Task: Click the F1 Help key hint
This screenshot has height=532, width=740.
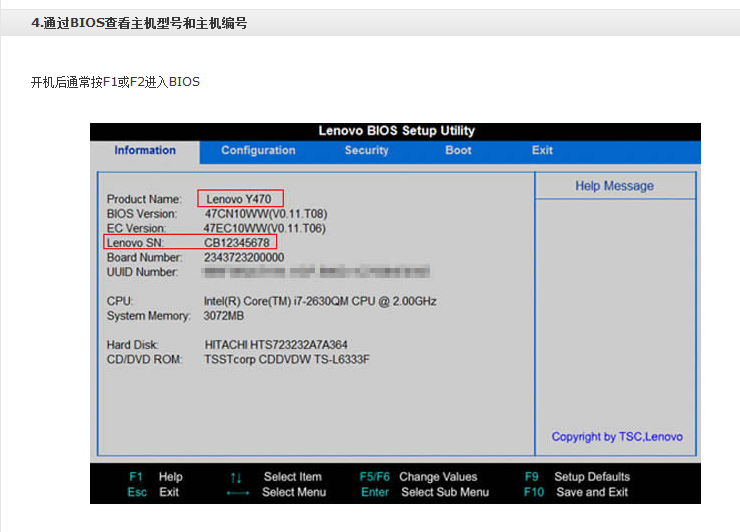Action: [x=156, y=477]
